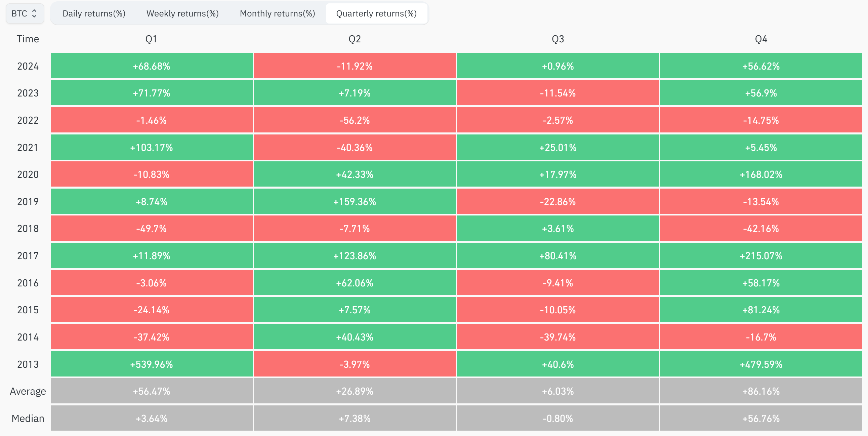Screen dimensions: 868x436
Task: Click the +80.41% cell in 2017
Action: click(x=557, y=255)
